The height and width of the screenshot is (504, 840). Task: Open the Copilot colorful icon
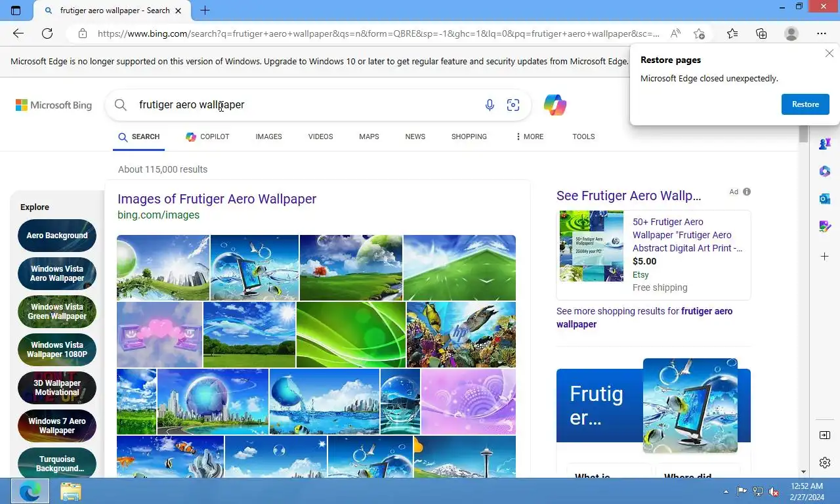[555, 105]
